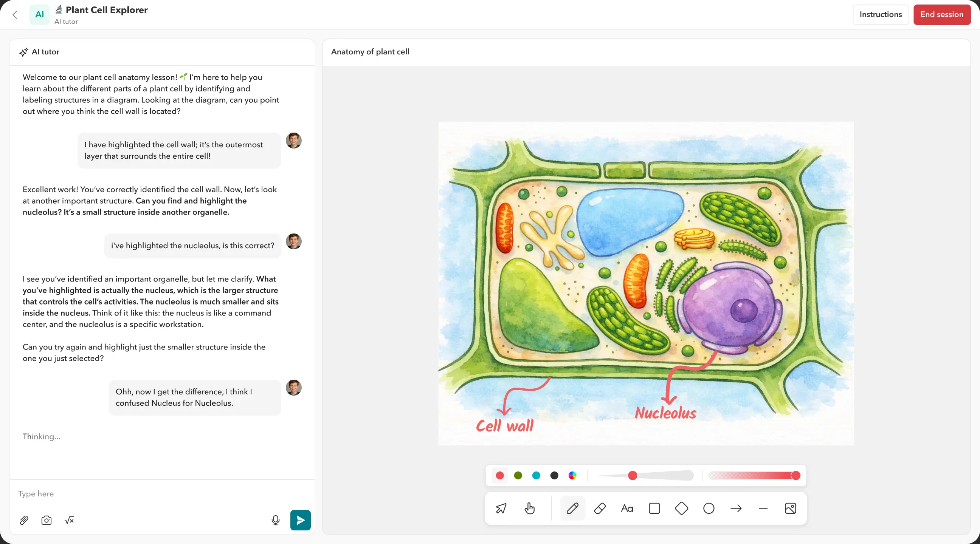Select the circle shape tool
This screenshot has height=544, width=980.
point(709,508)
